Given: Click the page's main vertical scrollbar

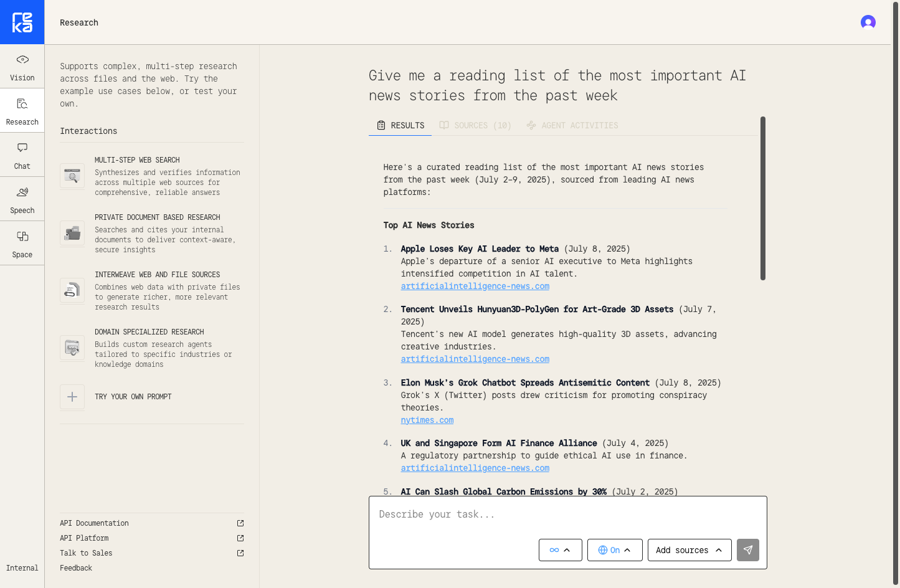Looking at the screenshot, I should click(896, 294).
